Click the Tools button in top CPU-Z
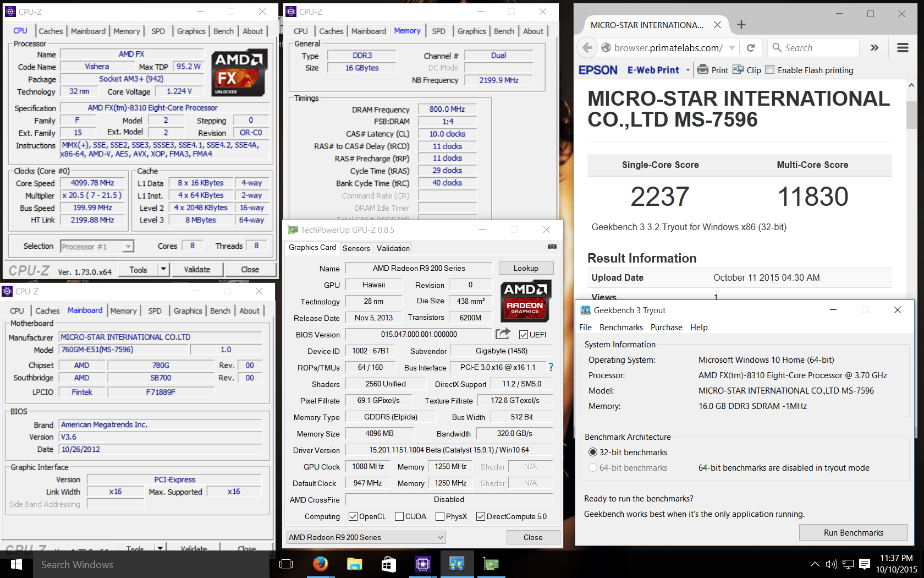This screenshot has height=578, width=924. [x=138, y=270]
